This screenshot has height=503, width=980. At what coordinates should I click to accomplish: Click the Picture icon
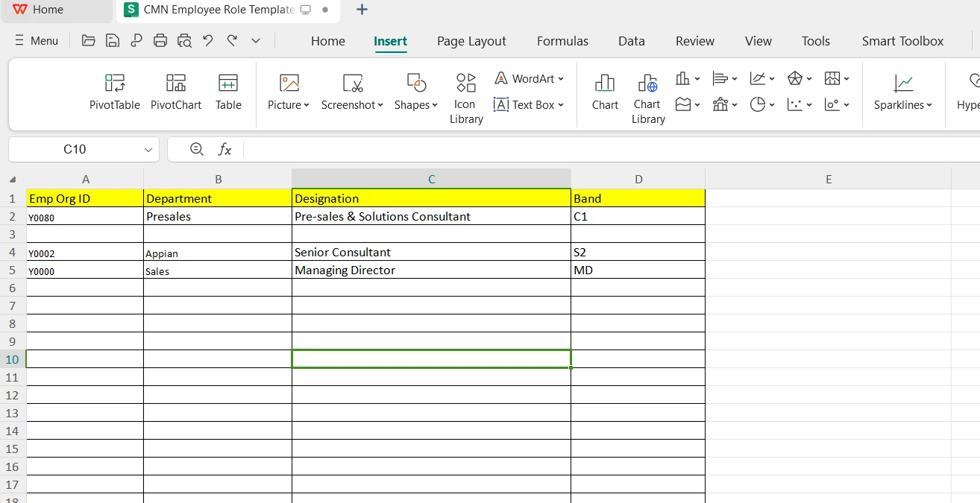click(x=289, y=82)
